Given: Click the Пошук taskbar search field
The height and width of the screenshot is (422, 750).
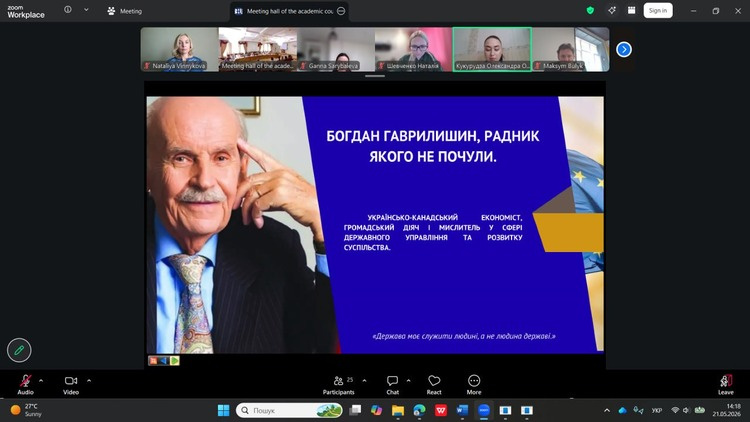Looking at the screenshot, I should 290,411.
